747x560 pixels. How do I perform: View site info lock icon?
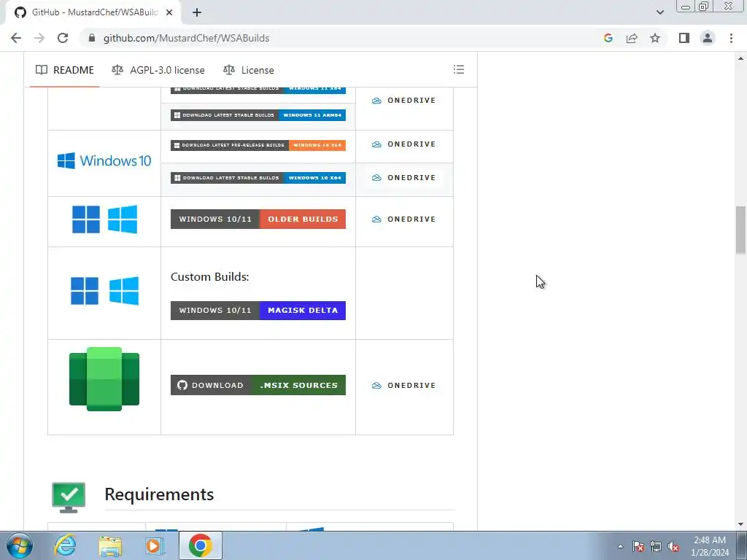click(x=92, y=38)
